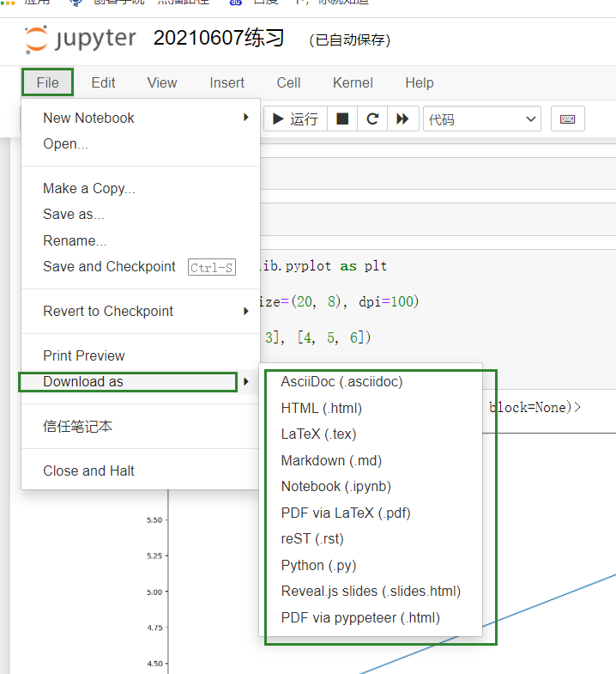Viewport: 616px width, 674px height.
Task: Download as Python (.py)
Action: pyautogui.click(x=371, y=565)
